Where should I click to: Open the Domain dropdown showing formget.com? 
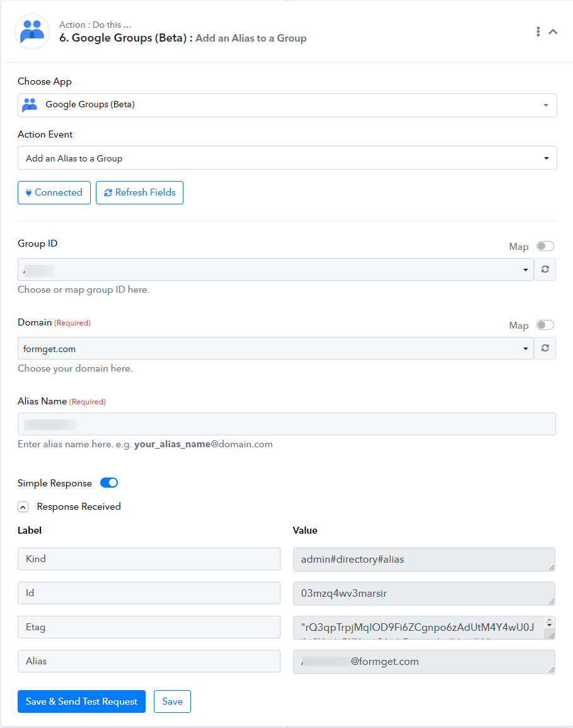tap(275, 348)
